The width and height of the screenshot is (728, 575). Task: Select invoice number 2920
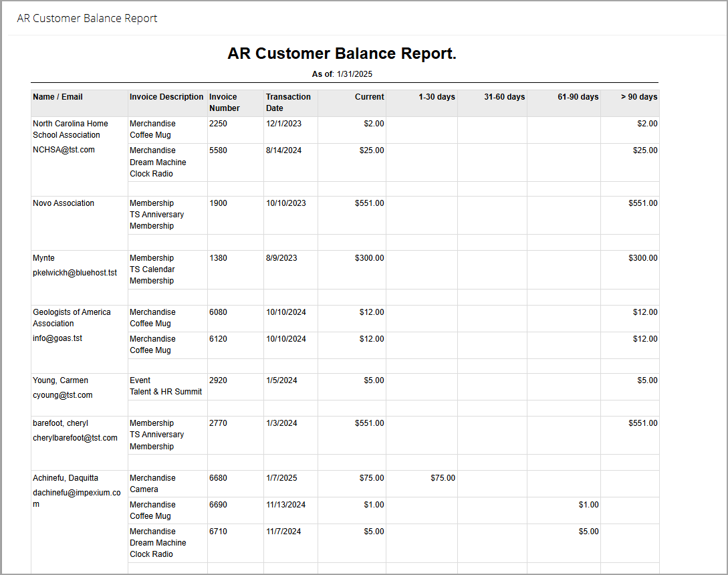(x=218, y=380)
